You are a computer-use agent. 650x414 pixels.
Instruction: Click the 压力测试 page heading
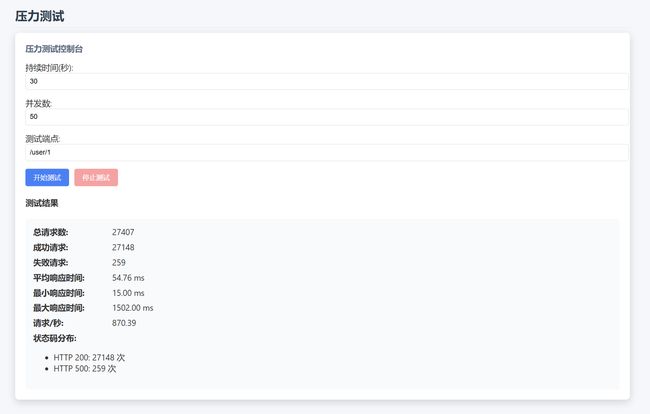[x=40, y=17]
